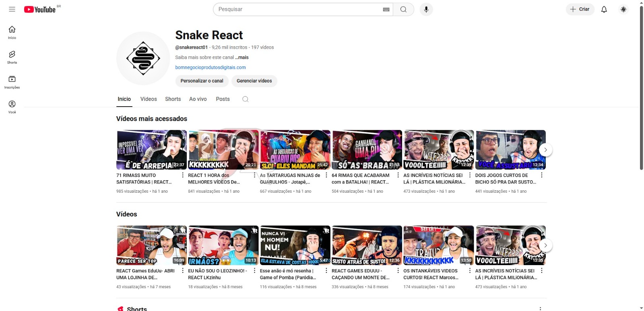644x311 pixels.
Task: Play the É DE ARREPIAR thumbnail video
Action: tap(151, 150)
